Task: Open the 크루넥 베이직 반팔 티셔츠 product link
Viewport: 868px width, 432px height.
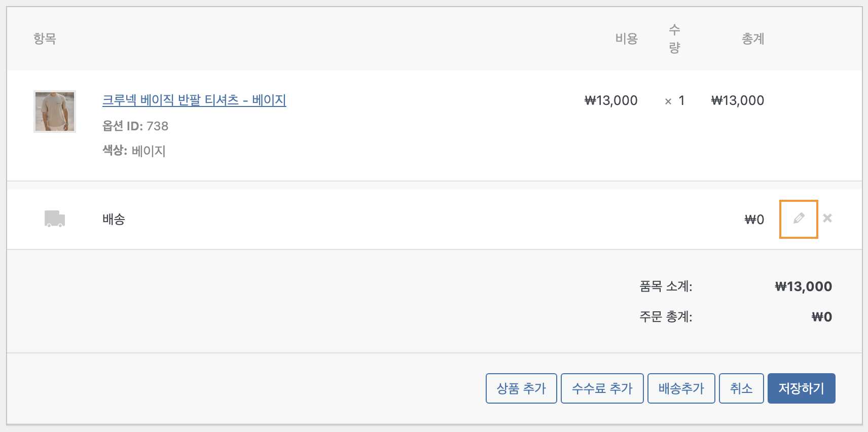Action: click(194, 100)
